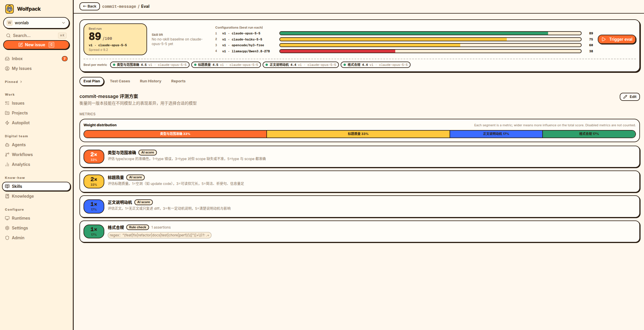
Task: Expand the Pinned section chevron
Action: coord(21,82)
